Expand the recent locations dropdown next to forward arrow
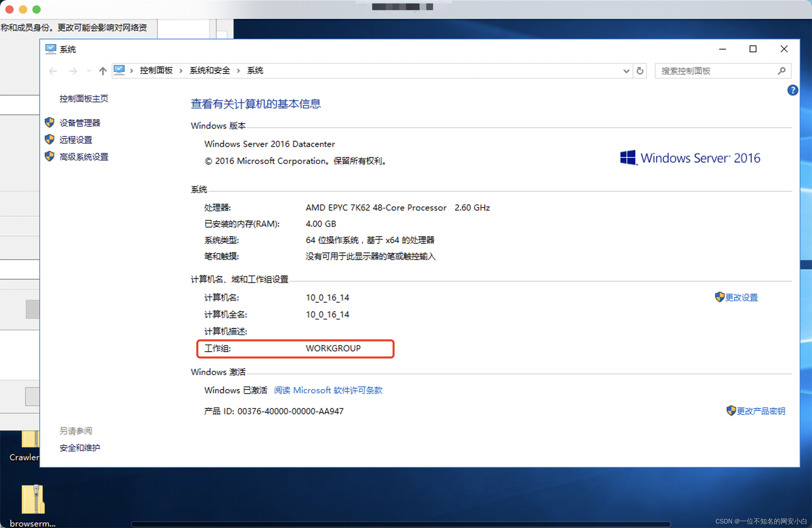Image resolution: width=812 pixels, height=528 pixels. [x=88, y=71]
